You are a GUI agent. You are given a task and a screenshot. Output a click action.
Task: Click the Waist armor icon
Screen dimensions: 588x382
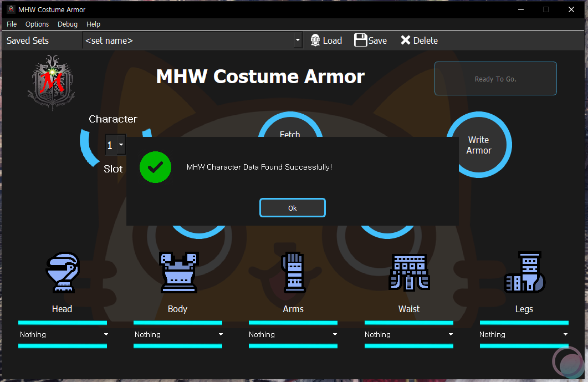point(409,272)
